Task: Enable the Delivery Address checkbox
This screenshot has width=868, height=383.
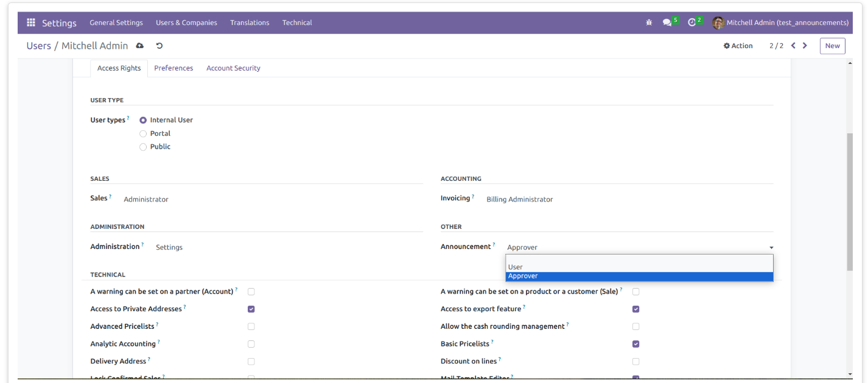Action: [251, 362]
